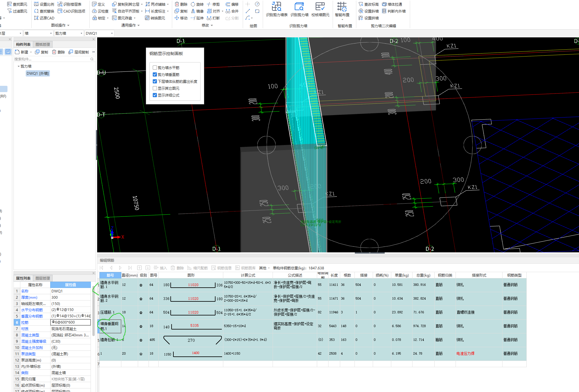Screen dimensions: 579x392
Task: Switch to the 图层管理 tab
Action: [43, 278]
